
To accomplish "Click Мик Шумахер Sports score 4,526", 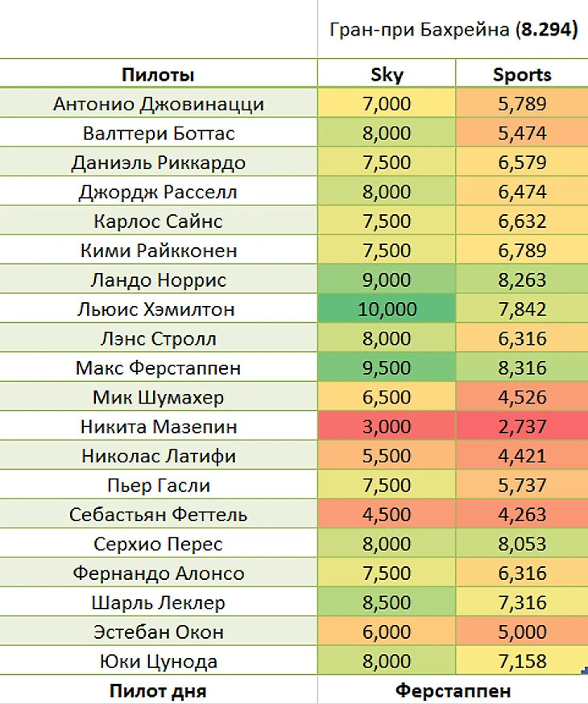I will [522, 397].
